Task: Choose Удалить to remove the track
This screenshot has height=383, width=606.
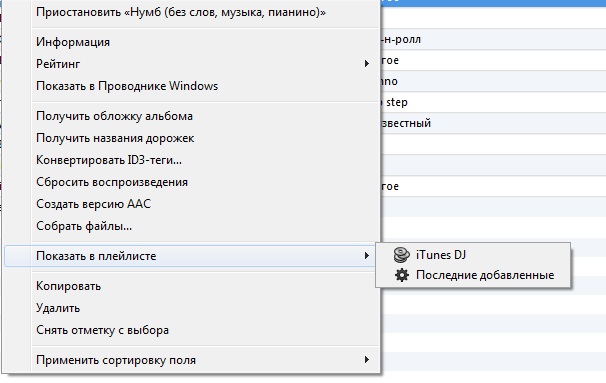Action: pos(58,308)
